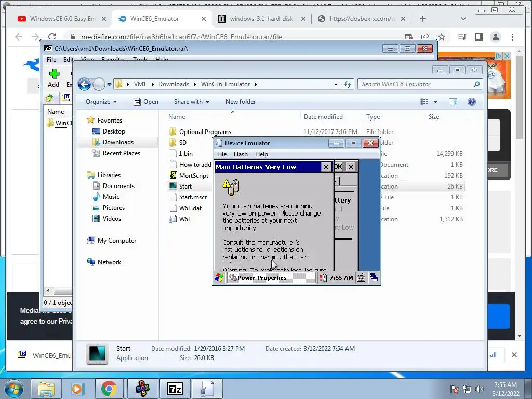Click the Explorer help question mark icon
Image resolution: width=532 pixels, height=399 pixels.
click(472, 102)
